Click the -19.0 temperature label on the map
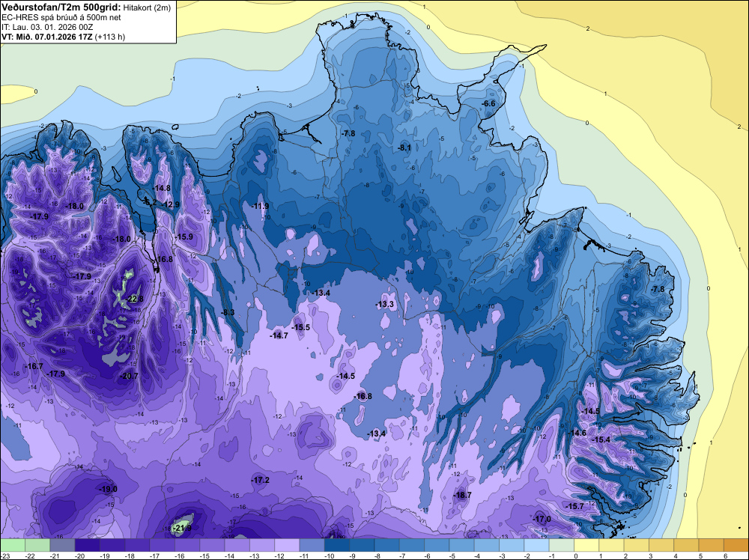Screen dimensions: 749x560 click(x=108, y=490)
